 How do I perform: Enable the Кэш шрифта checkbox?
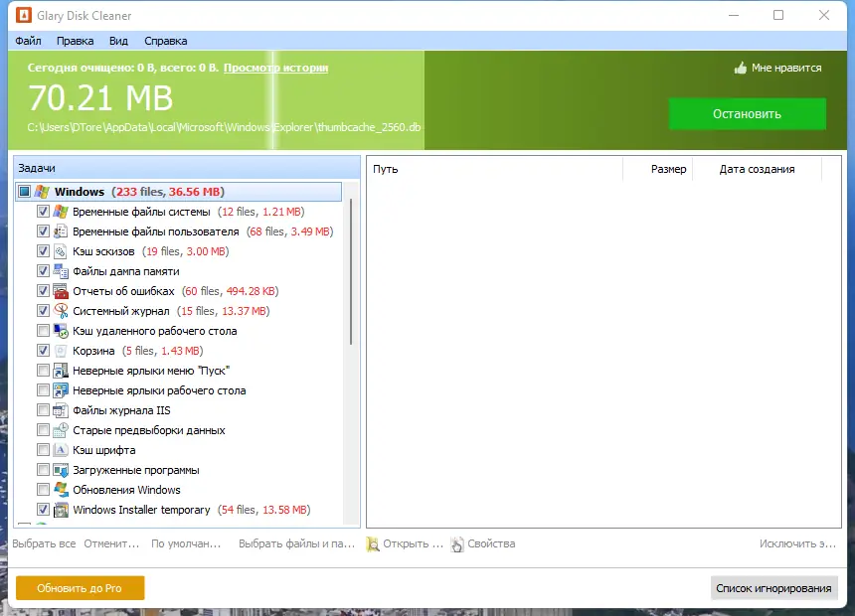coord(43,450)
